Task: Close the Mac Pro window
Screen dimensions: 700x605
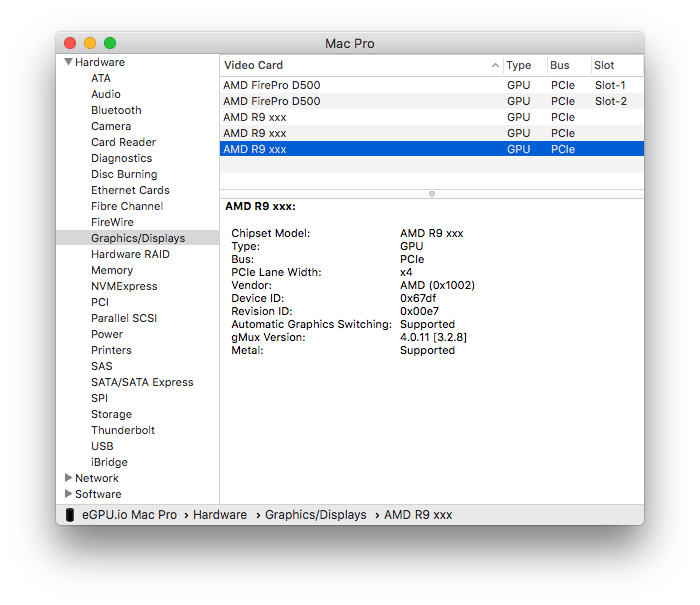Action: point(70,43)
